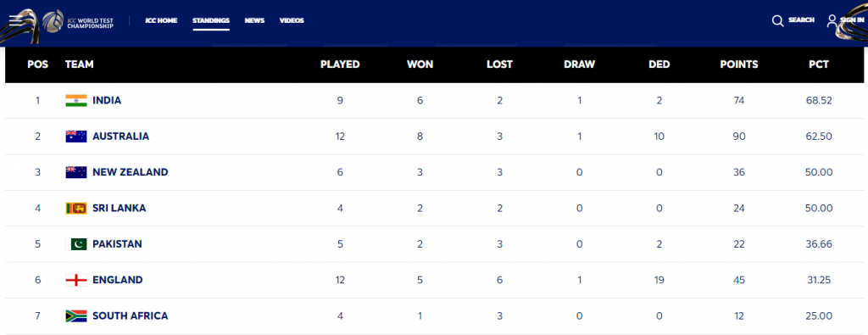Click the Points column header
The height and width of the screenshot is (335, 868).
click(x=739, y=64)
